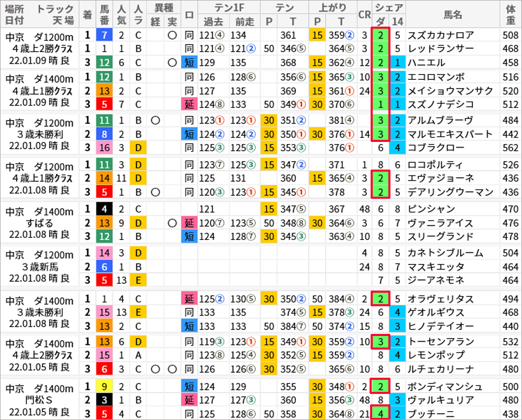Click the race name すばる
The image size is (522, 420).
(x=40, y=223)
